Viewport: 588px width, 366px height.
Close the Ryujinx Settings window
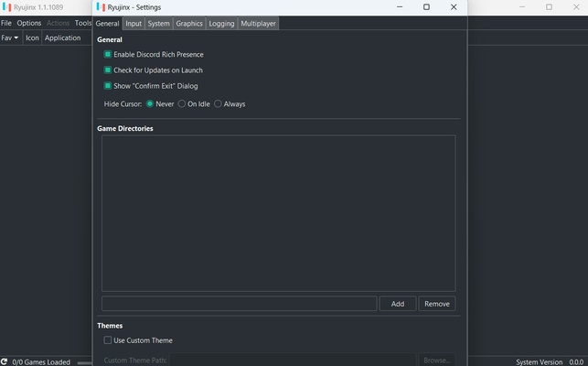(x=454, y=7)
